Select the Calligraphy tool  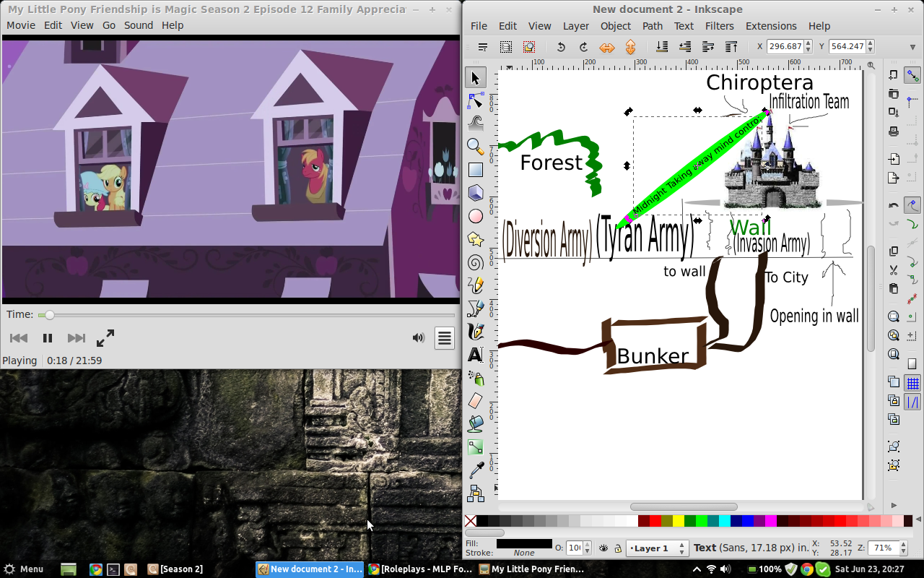pyautogui.click(x=475, y=332)
